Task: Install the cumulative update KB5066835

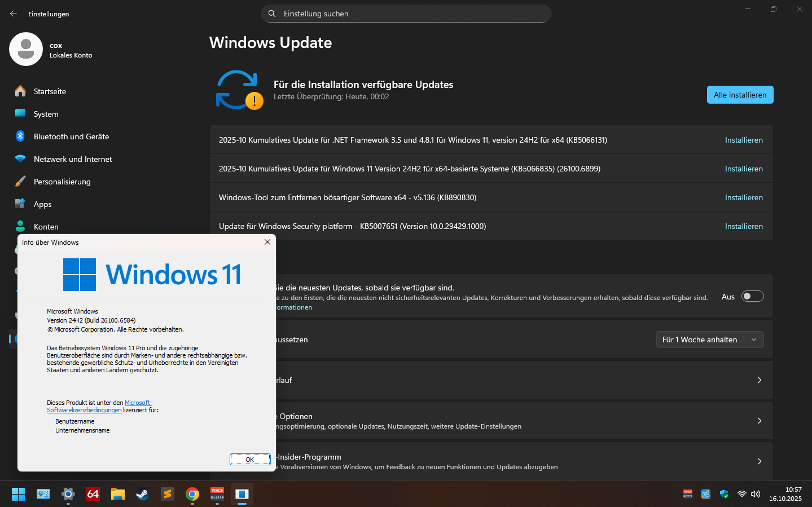Action: 744,169
